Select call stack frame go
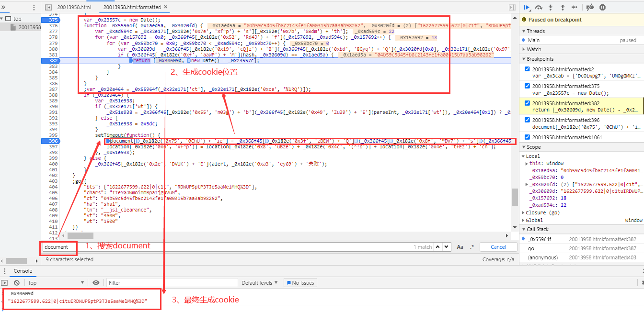The height and width of the screenshot is (312, 644). point(582,248)
